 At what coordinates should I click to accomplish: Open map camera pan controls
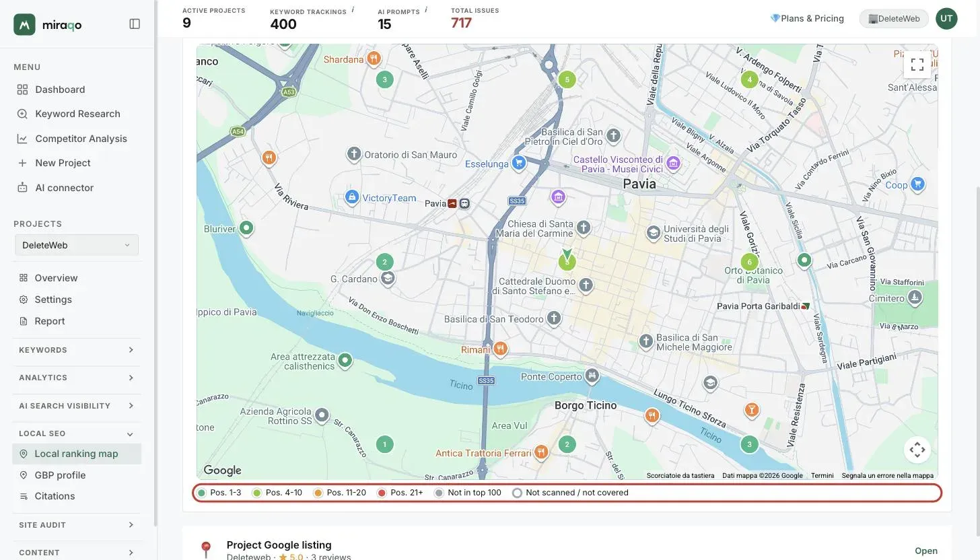click(917, 450)
